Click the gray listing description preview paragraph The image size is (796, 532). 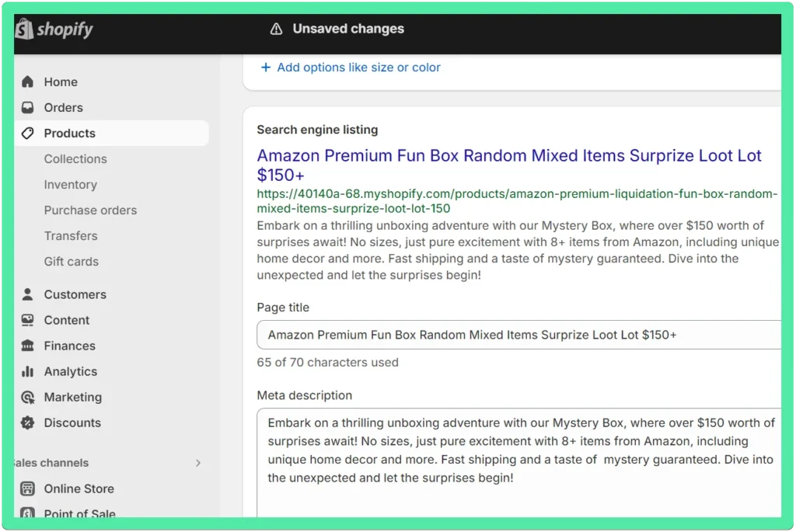pos(518,251)
